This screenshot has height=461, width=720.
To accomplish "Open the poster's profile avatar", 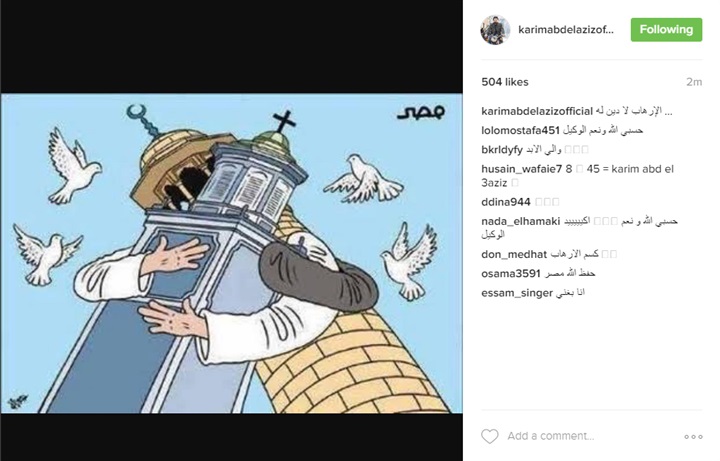I will [x=495, y=30].
